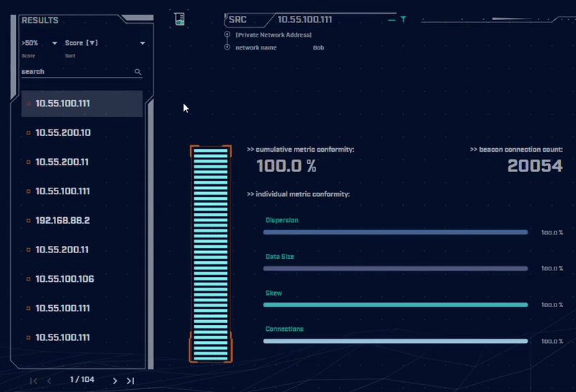576x392 pixels.
Task: Open the Score sort order dropdown
Action: point(105,43)
